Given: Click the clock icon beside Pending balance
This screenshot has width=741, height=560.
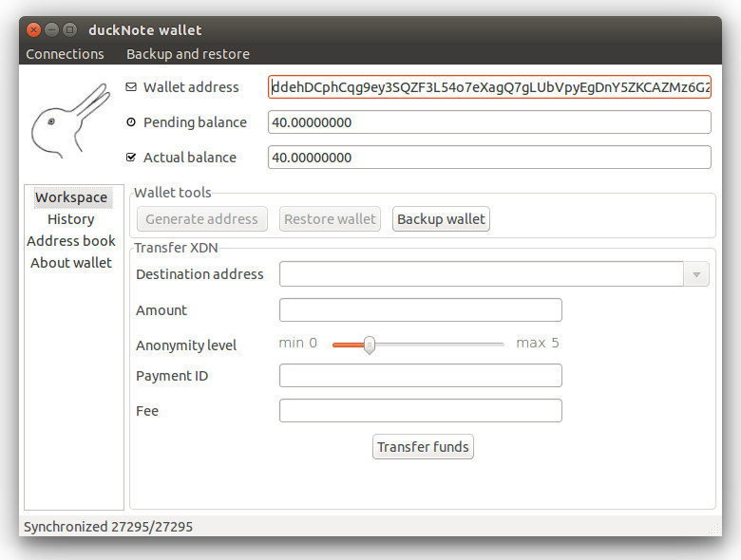Looking at the screenshot, I should pyautogui.click(x=131, y=122).
